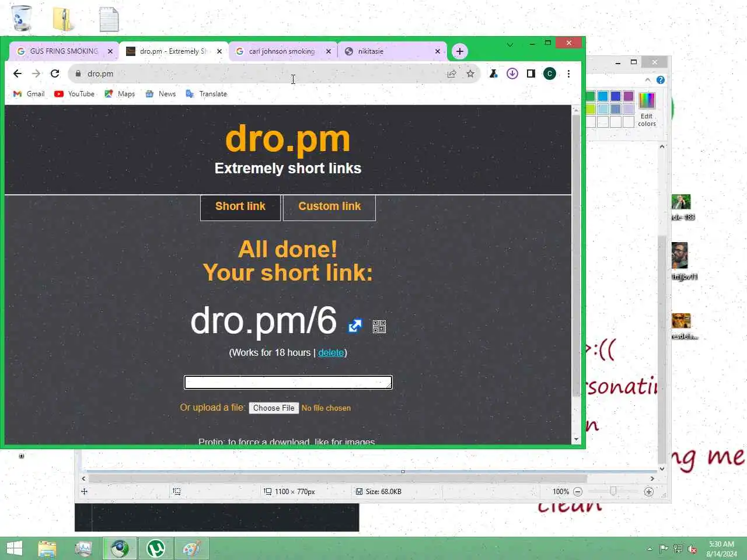
Task: Select the text document desktop icon
Action: pyautogui.click(x=109, y=19)
